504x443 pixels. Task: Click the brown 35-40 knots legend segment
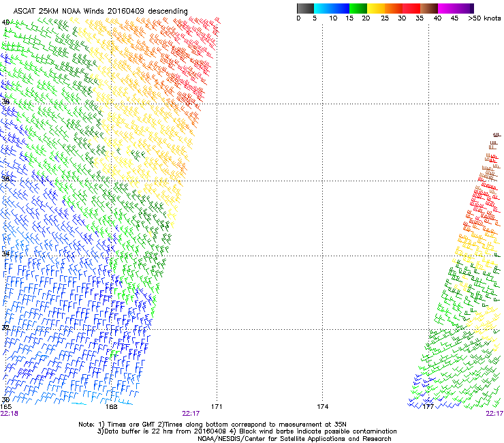tap(429, 8)
